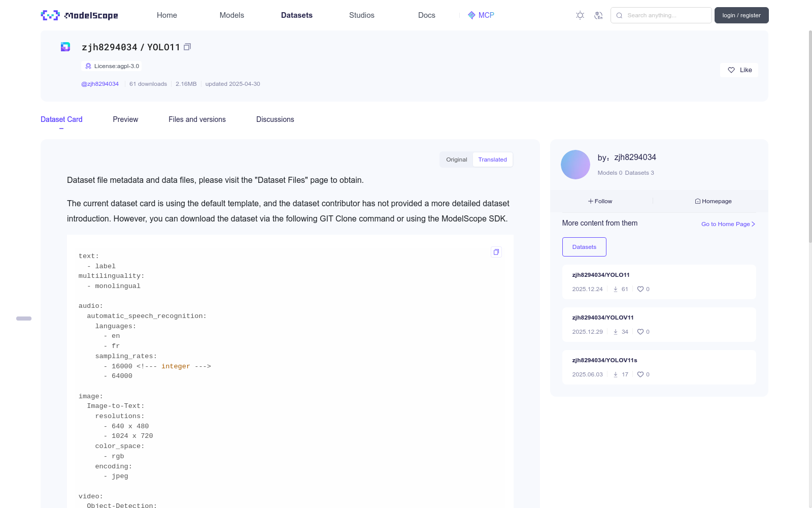Go to the Discussions tab
Screen dimensions: 812x508
tap(275, 119)
